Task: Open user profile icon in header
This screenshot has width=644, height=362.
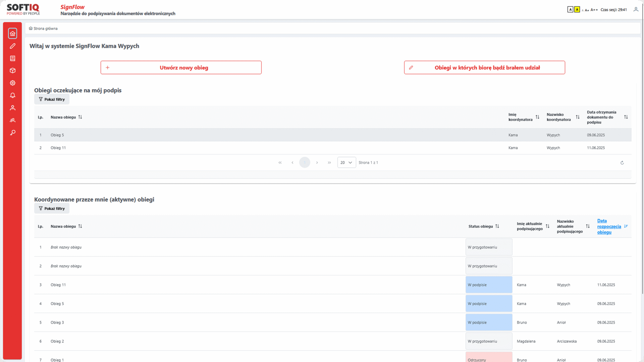Action: tap(636, 9)
